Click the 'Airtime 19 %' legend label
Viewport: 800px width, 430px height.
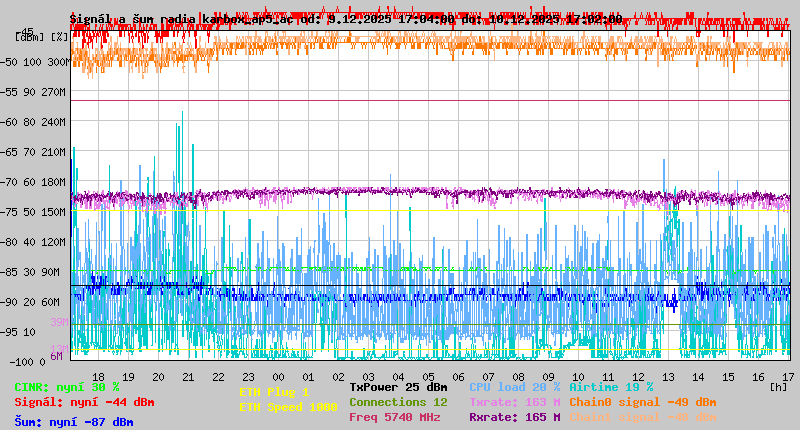[x=611, y=388]
